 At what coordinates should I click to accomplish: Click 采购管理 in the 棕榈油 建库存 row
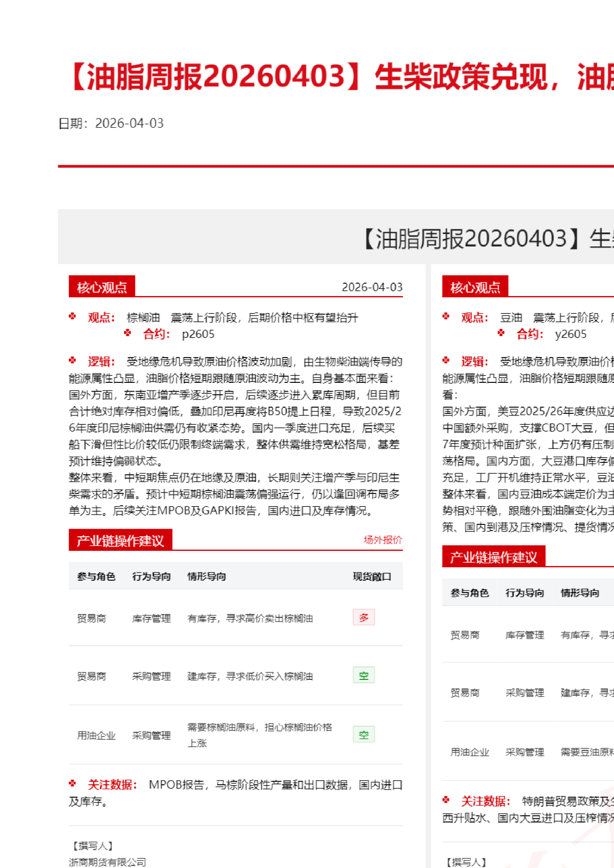tap(151, 676)
